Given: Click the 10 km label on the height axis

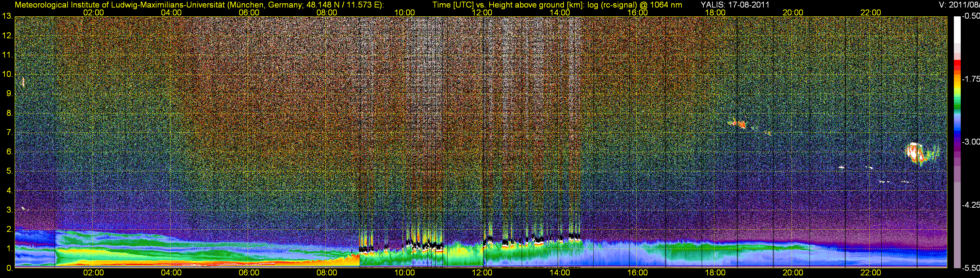Looking at the screenshot, I should 7,74.
